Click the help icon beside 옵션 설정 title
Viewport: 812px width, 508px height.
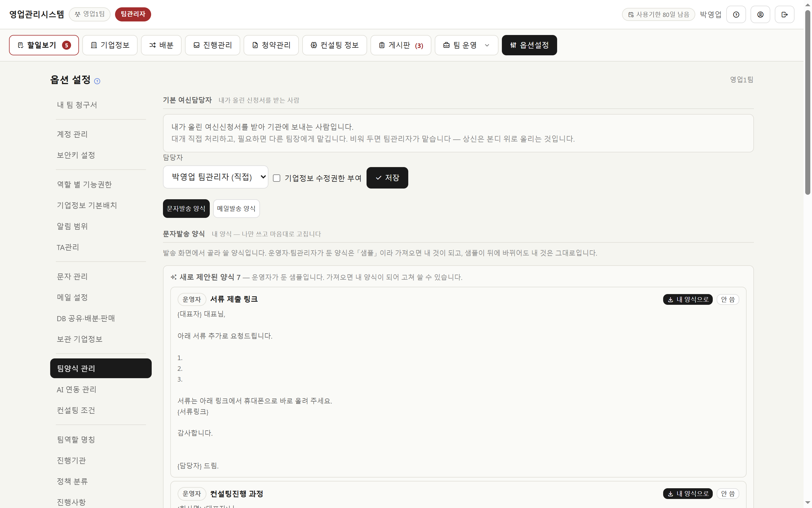[97, 81]
